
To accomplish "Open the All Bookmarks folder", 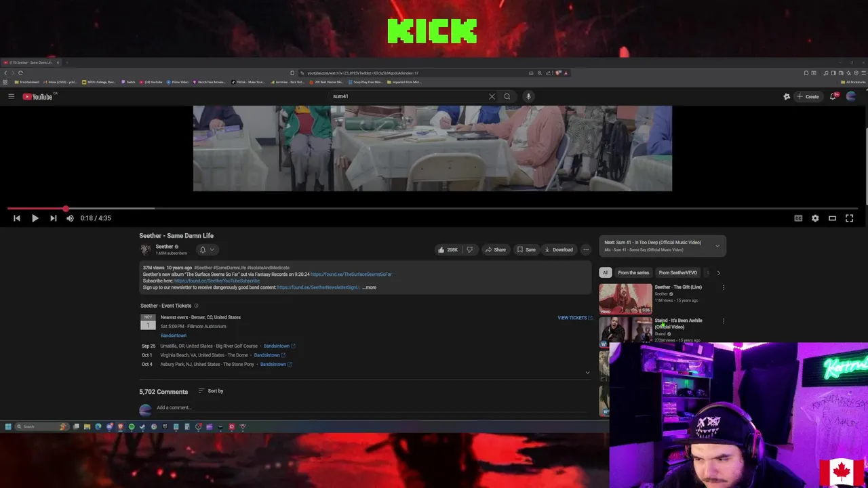I will [x=852, y=82].
